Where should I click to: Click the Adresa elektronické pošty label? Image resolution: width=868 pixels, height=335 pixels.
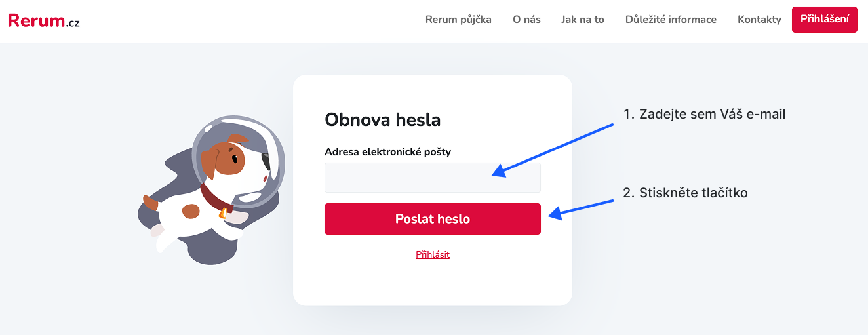click(387, 152)
